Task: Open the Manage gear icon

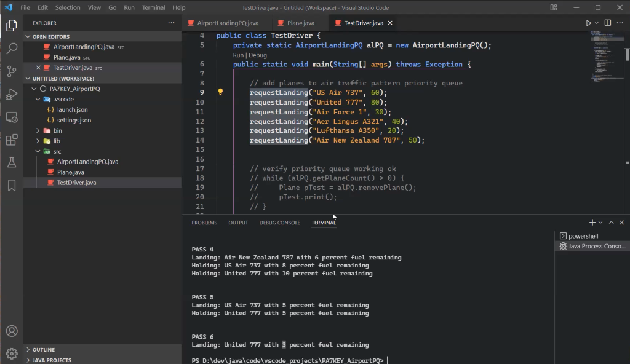Action: 12,354
